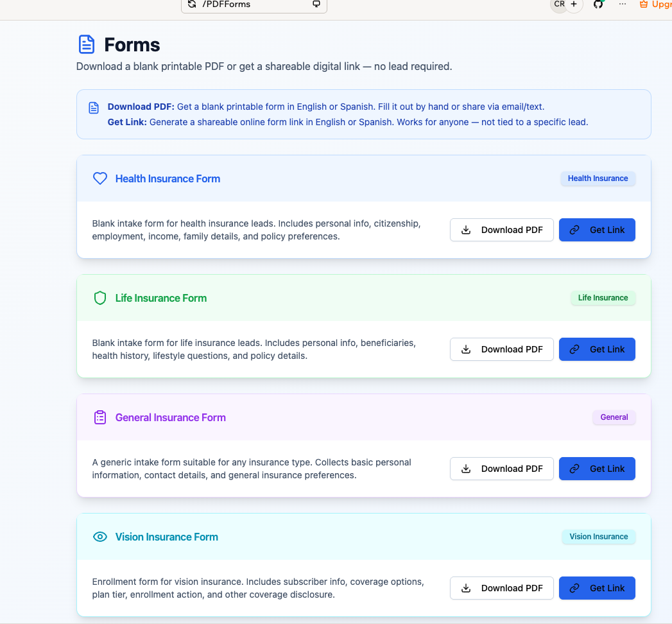Click the desktop preview icon in address bar
Screen dimensions: 672x624
click(316, 4)
